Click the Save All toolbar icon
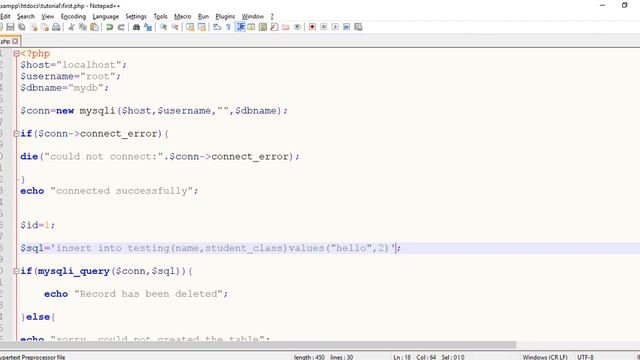This screenshot has width=640, height=360. (22, 27)
